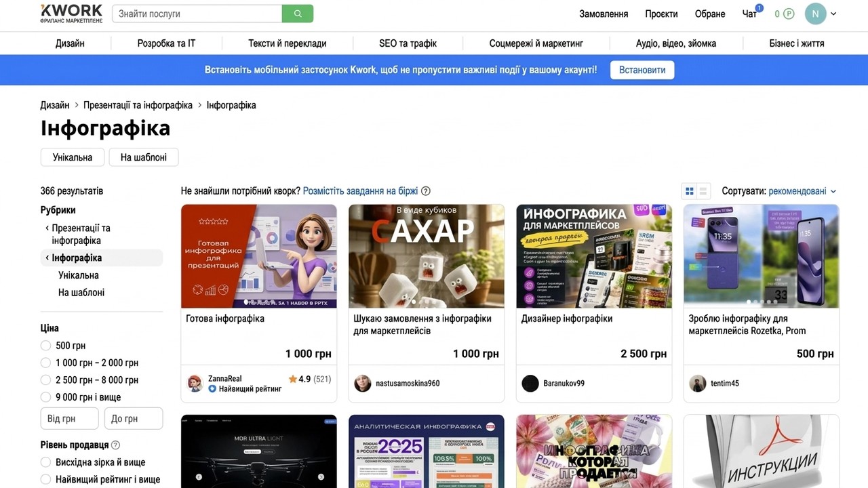Image resolution: width=868 pixels, height=488 pixels.
Task: Open the Аудіо, відео, зйомка menu
Action: 676,43
